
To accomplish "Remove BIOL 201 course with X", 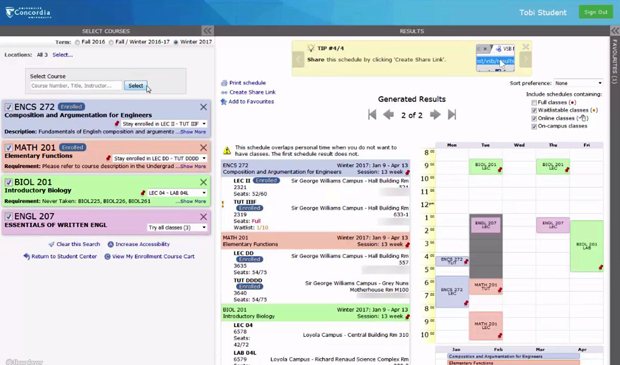I will tap(203, 182).
